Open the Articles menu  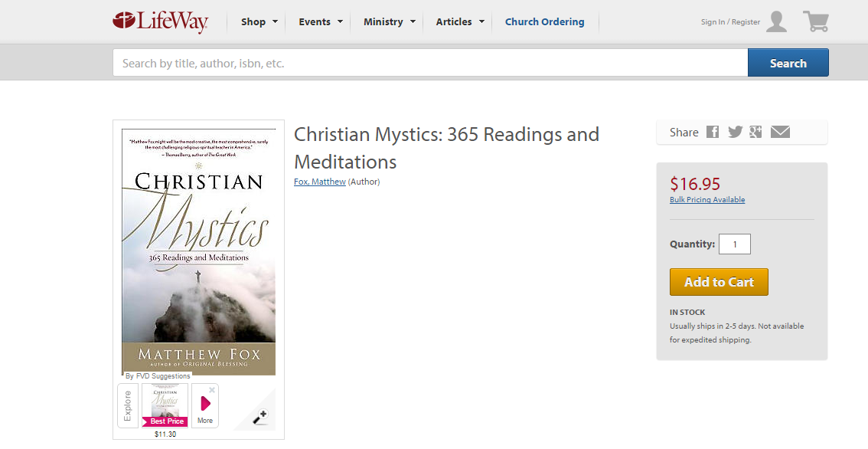coord(460,21)
